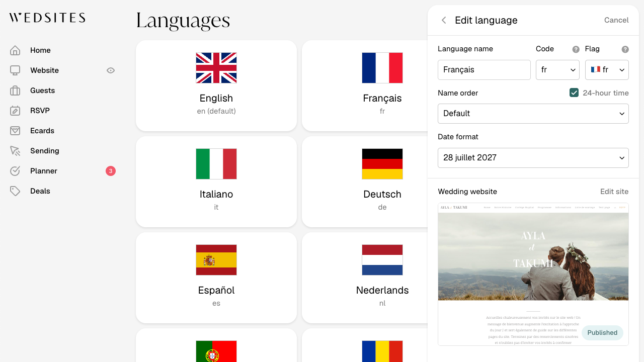This screenshot has width=644, height=362.
Task: Select the Spanish flag
Action: pyautogui.click(x=216, y=260)
